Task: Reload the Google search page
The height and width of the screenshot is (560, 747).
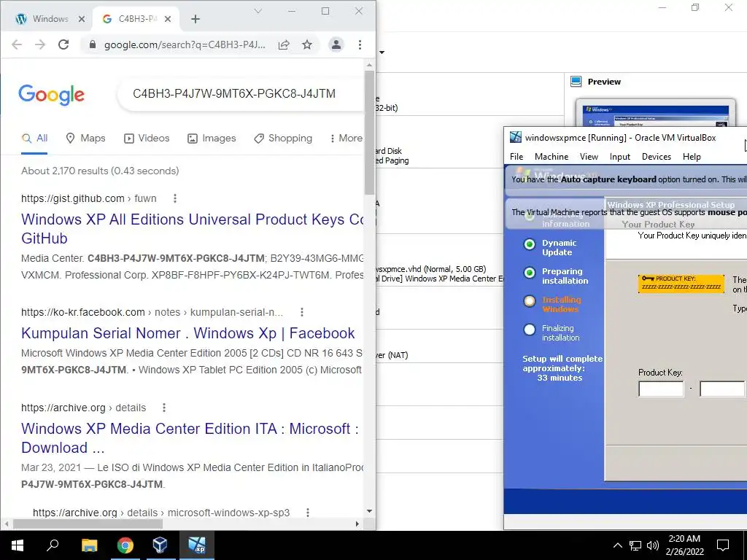Action: [x=63, y=44]
